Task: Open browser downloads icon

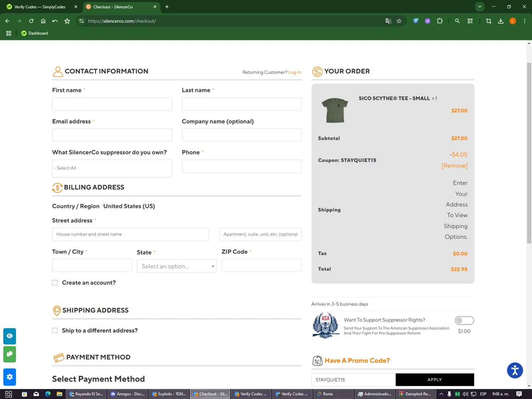Action: tap(501, 21)
